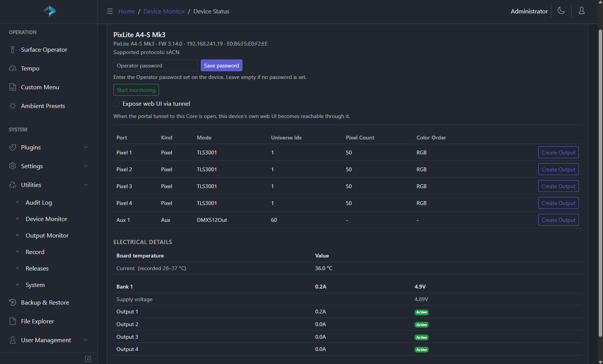
Task: Enable Expose web UI via tunnel checkbox
Action: [x=116, y=103]
